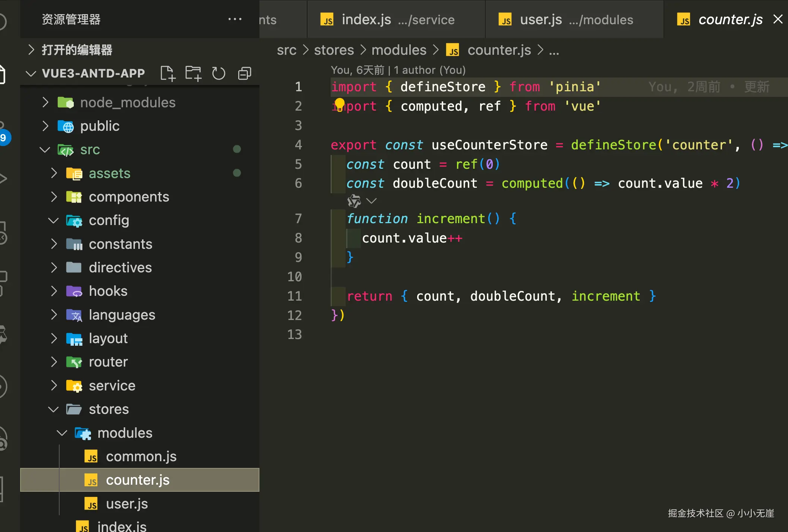788x532 pixels.
Task: Click the AI code lens icon above increment function
Action: (354, 201)
